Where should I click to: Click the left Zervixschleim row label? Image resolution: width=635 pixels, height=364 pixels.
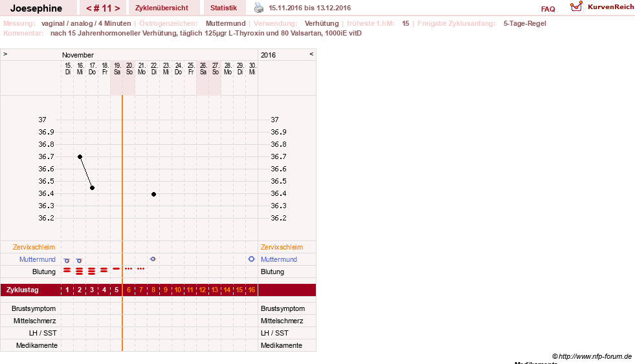pyautogui.click(x=34, y=247)
